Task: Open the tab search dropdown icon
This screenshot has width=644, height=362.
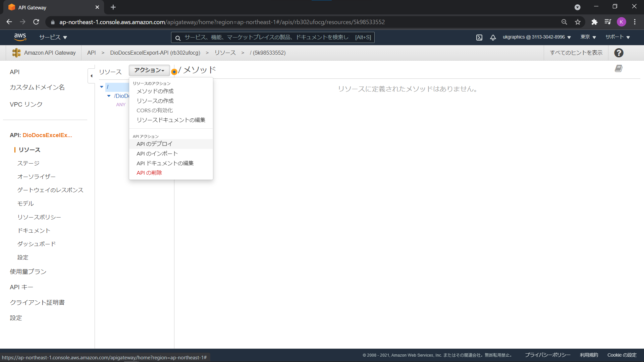Action: coord(577,7)
